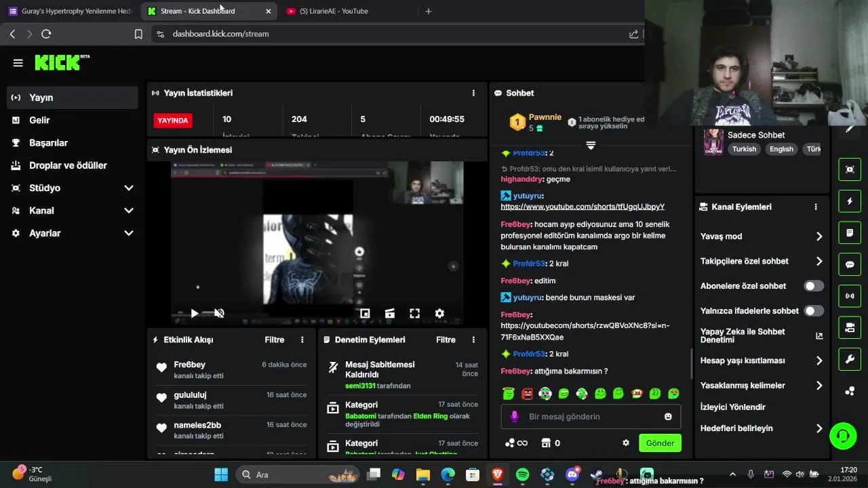Click the document sidebar icon
Image resolution: width=868 pixels, height=488 pixels.
coord(850,232)
